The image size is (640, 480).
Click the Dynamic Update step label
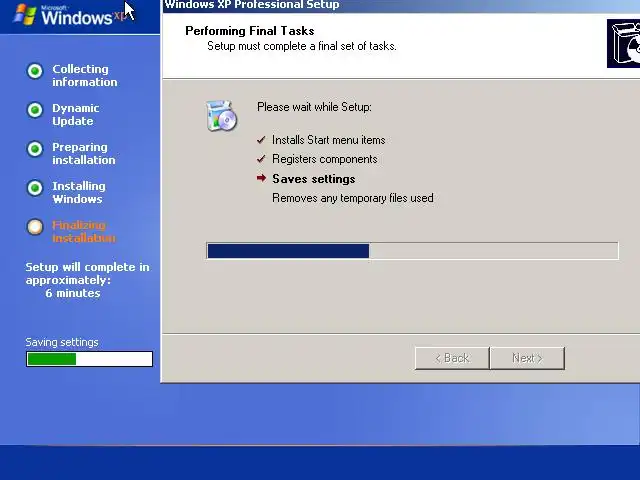(x=76, y=115)
